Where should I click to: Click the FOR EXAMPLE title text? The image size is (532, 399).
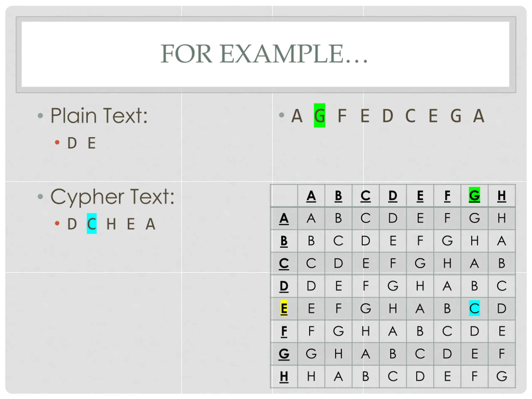click(x=264, y=54)
